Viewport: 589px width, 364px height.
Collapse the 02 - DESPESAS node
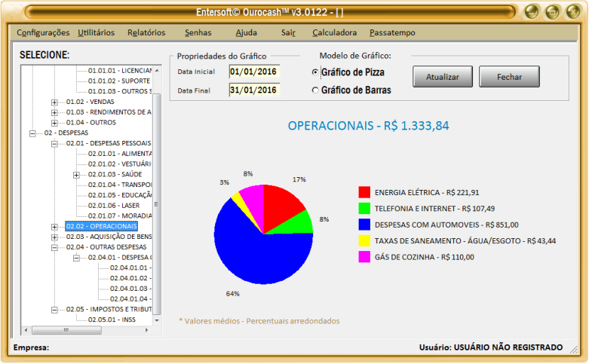pos(32,133)
